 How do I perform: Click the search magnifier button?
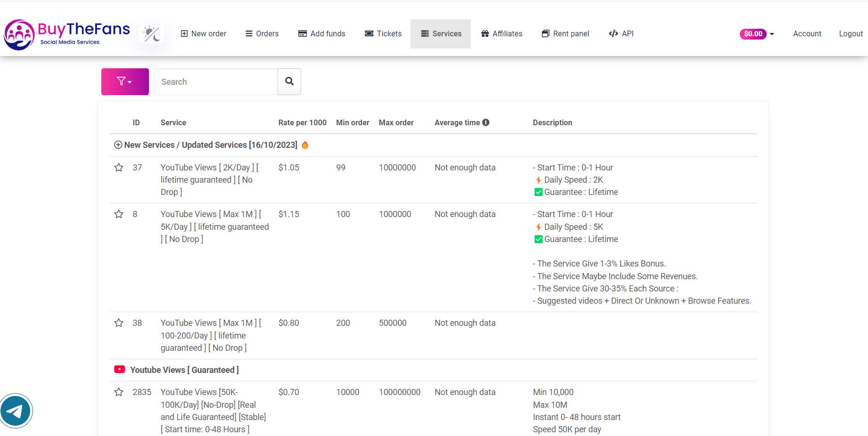289,81
